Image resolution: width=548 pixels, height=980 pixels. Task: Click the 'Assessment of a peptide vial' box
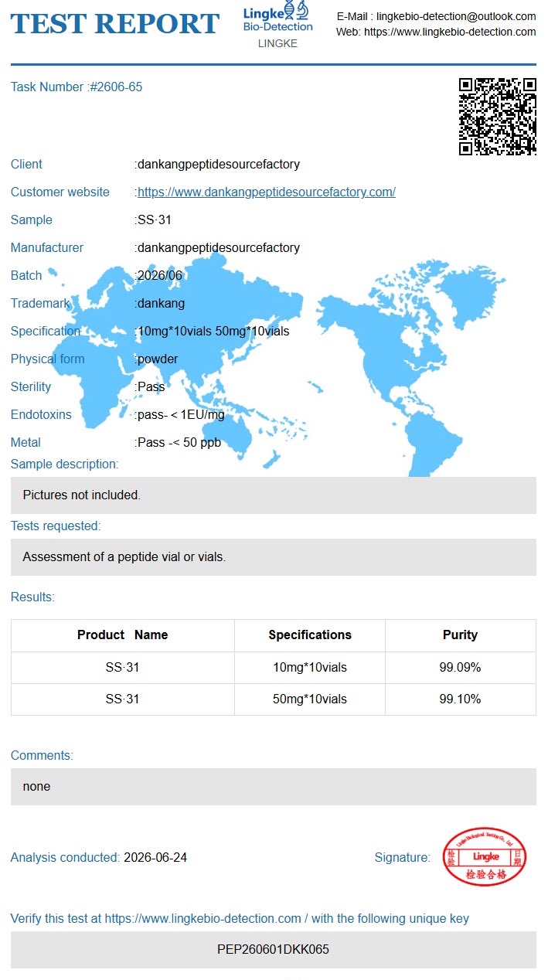274,557
